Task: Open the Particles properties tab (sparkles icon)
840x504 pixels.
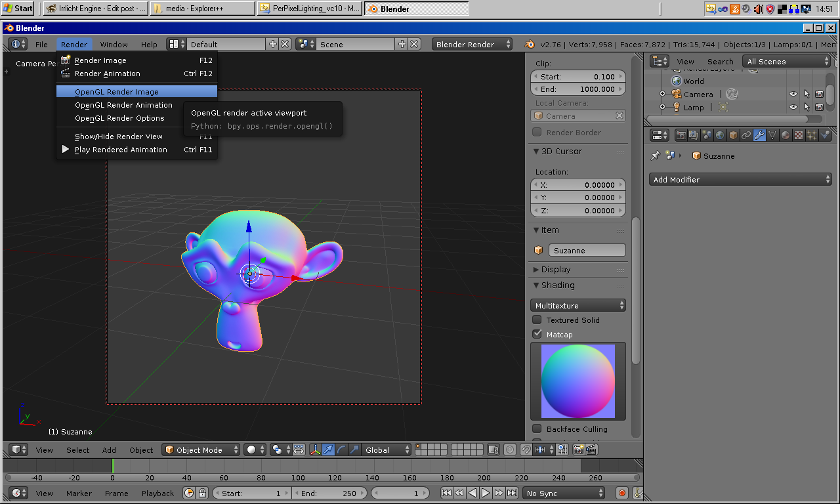Action: (812, 135)
